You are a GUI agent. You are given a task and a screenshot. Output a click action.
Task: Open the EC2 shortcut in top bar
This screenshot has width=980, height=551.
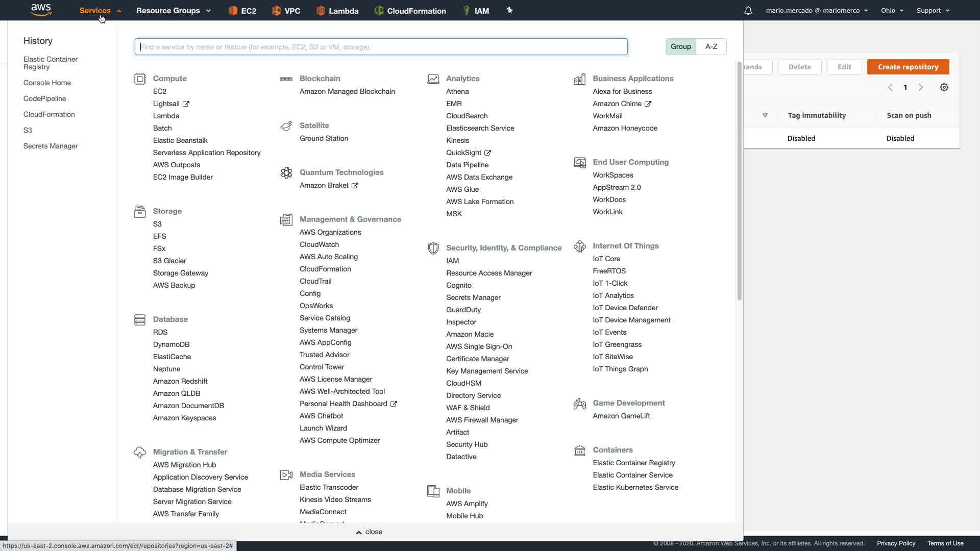coord(242,11)
